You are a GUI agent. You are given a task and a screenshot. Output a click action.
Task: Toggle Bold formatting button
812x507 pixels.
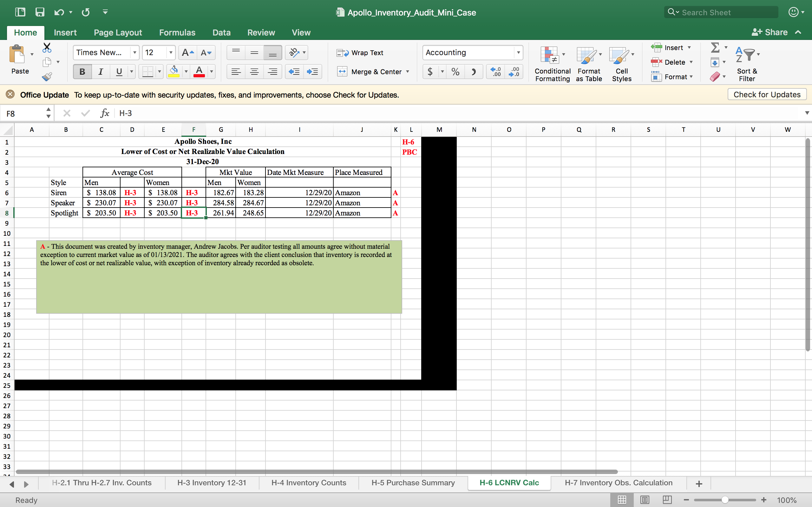pyautogui.click(x=82, y=72)
